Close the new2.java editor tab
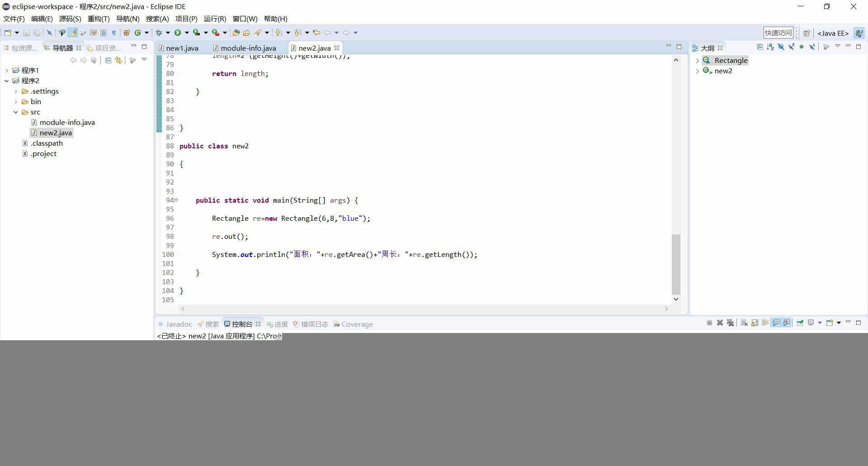Screen dimensions: 868x466 pos(337,48)
